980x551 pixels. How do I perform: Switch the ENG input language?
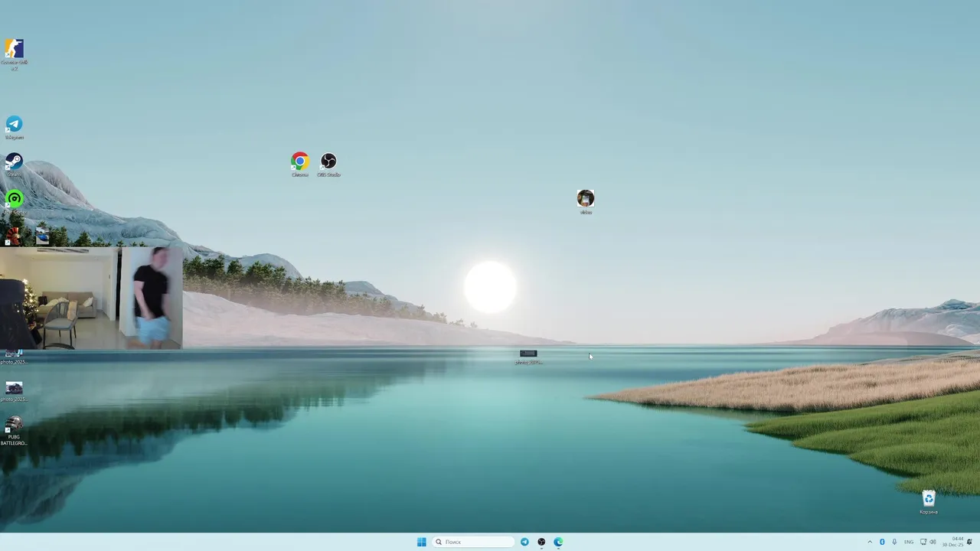point(909,542)
